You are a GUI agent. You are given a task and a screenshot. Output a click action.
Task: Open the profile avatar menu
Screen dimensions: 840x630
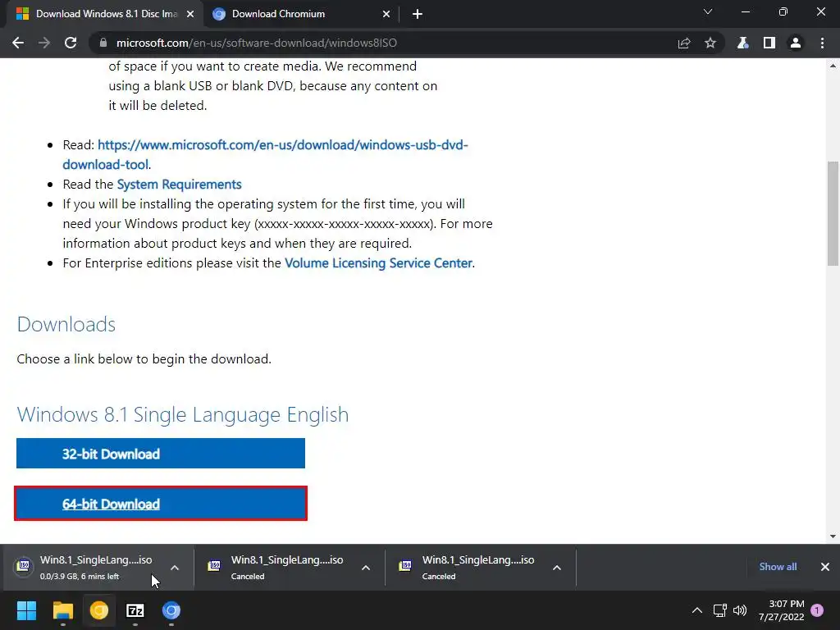click(795, 43)
